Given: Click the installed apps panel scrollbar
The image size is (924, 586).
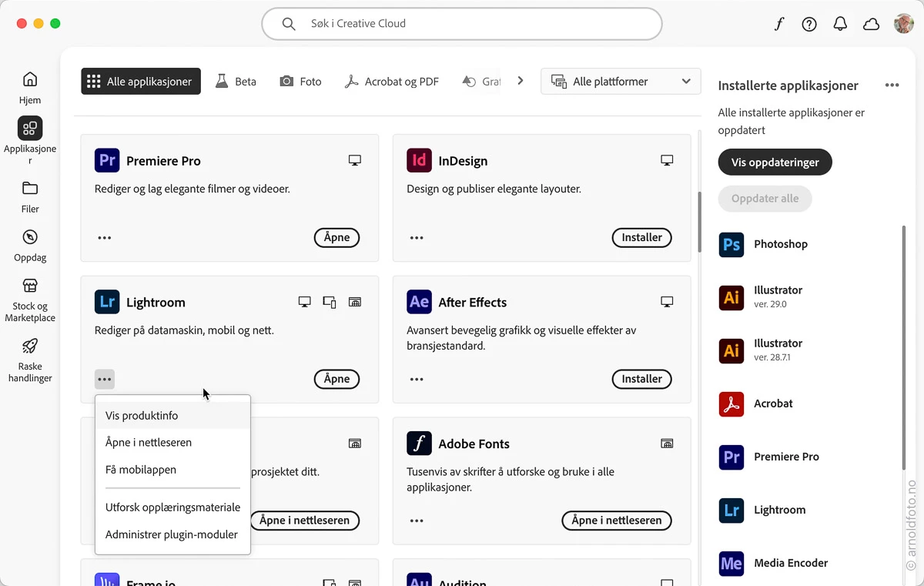Looking at the screenshot, I should tap(904, 348).
